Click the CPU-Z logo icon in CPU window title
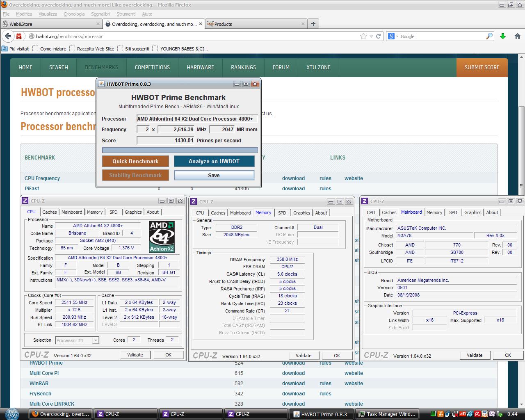This screenshot has height=420, width=525. [25, 201]
